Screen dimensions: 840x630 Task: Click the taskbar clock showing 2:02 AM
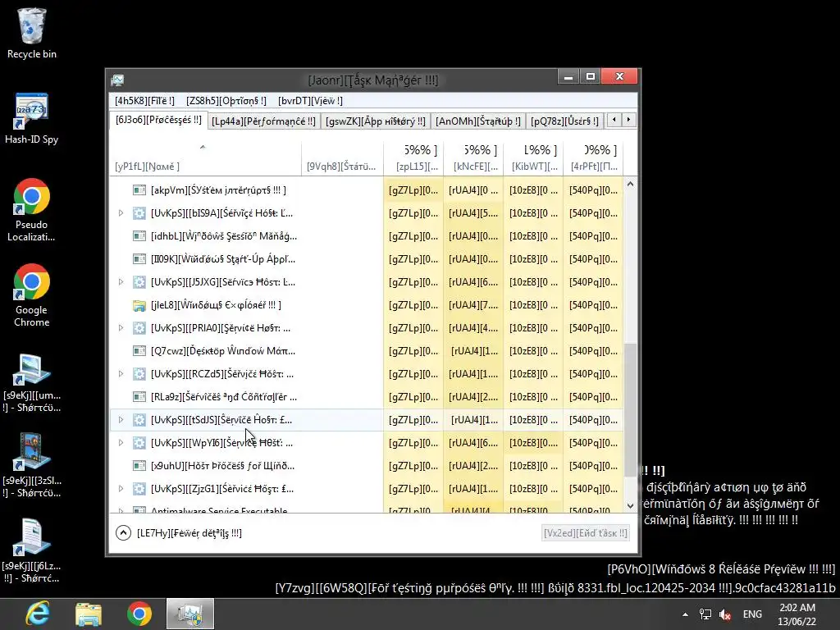797,614
